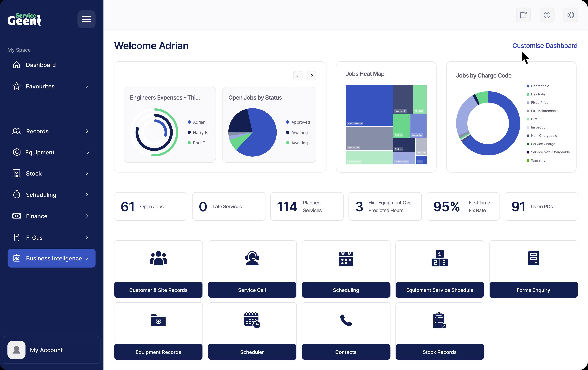Click the Equipment hexagon icon
The width and height of the screenshot is (588, 370).
tap(17, 152)
